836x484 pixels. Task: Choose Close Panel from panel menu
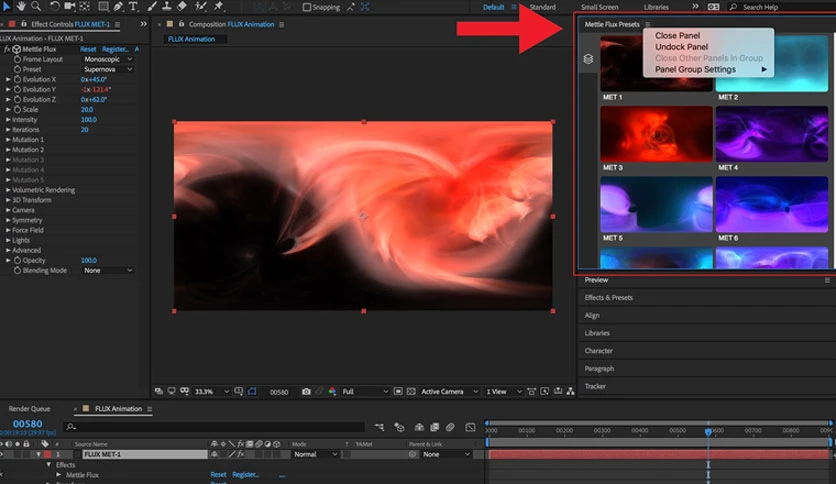tap(677, 35)
